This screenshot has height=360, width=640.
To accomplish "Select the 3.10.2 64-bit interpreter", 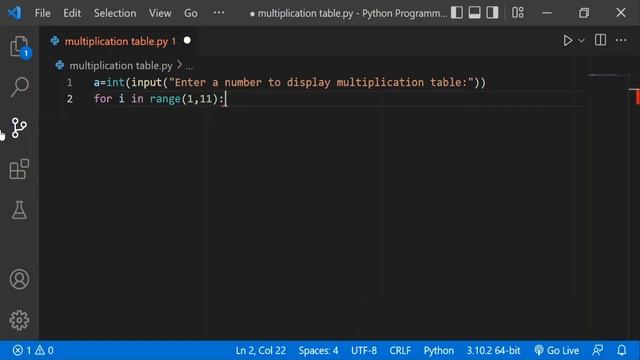I will pyautogui.click(x=493, y=350).
